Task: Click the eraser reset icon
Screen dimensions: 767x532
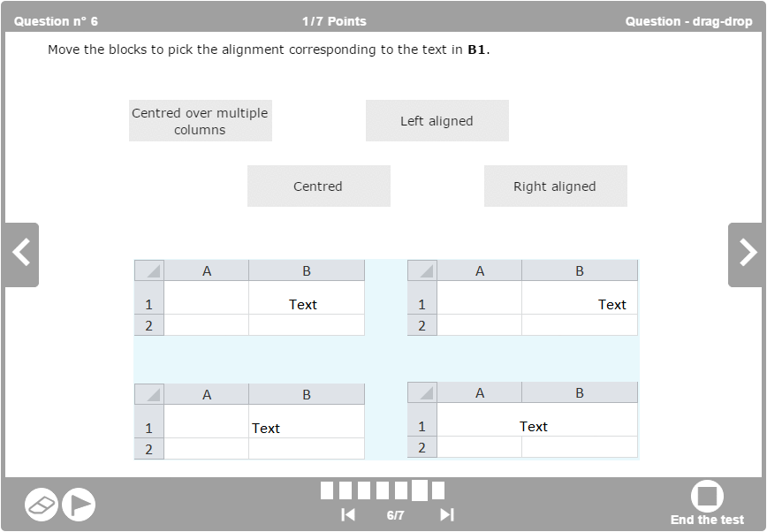Action: [42, 505]
